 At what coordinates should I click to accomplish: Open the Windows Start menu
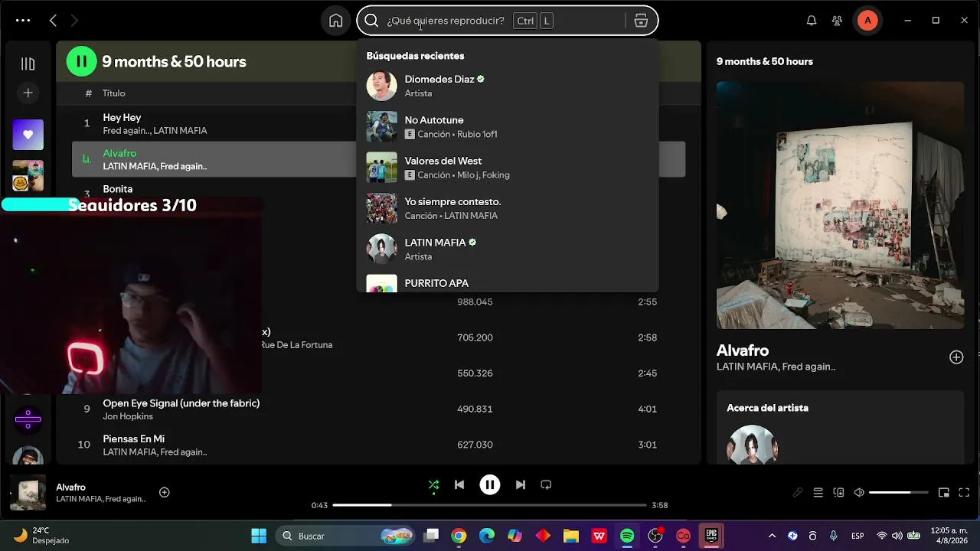pyautogui.click(x=259, y=536)
